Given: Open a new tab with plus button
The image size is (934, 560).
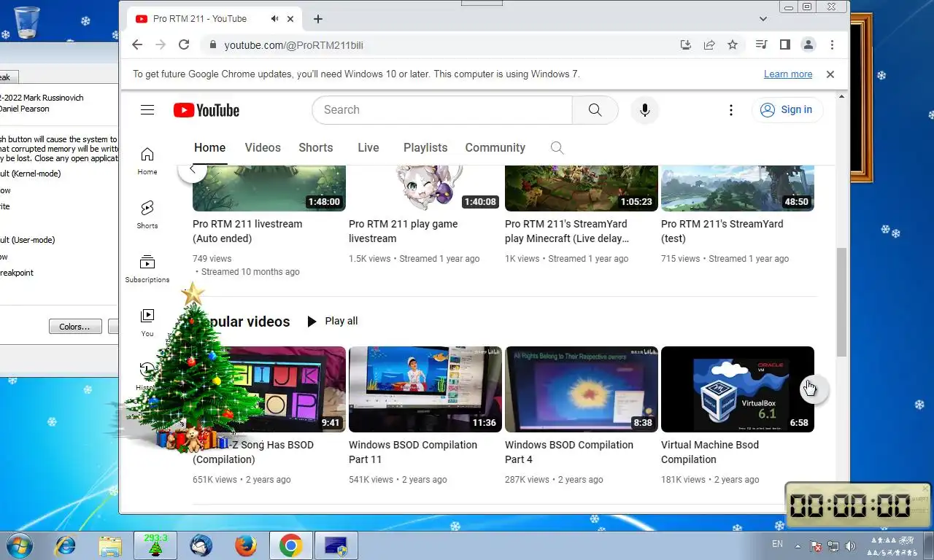Looking at the screenshot, I should (x=318, y=19).
